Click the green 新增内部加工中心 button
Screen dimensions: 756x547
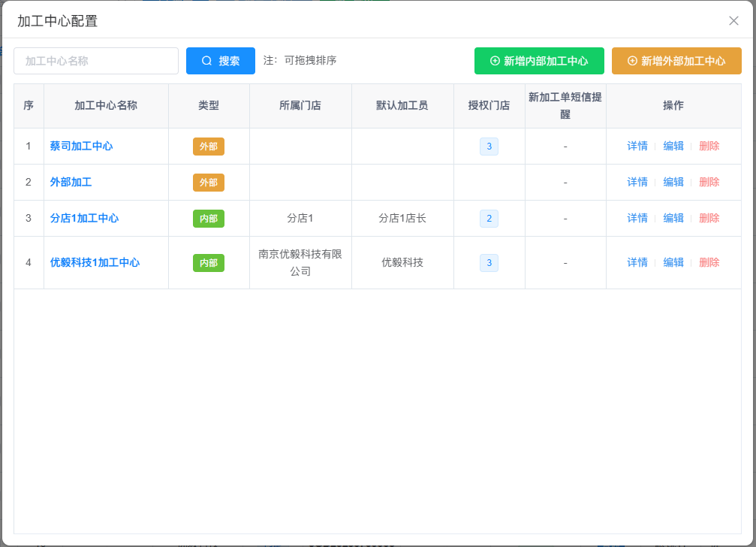coord(538,61)
